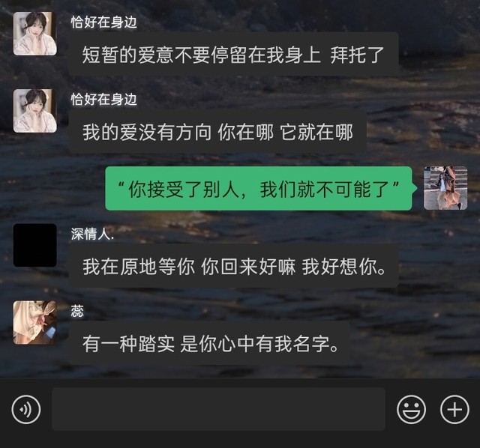
Task: Select the message 有一种踏实 是你心中有我名字。
Action: pyautogui.click(x=209, y=343)
